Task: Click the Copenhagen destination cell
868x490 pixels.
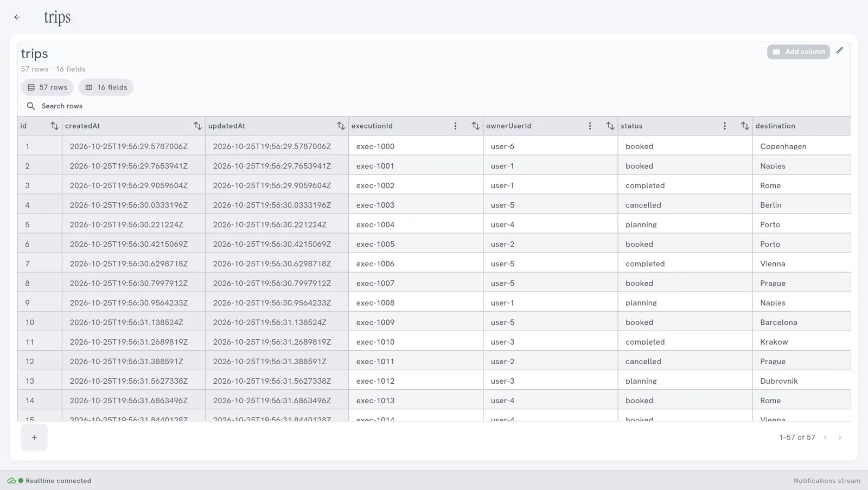Action: pyautogui.click(x=801, y=146)
